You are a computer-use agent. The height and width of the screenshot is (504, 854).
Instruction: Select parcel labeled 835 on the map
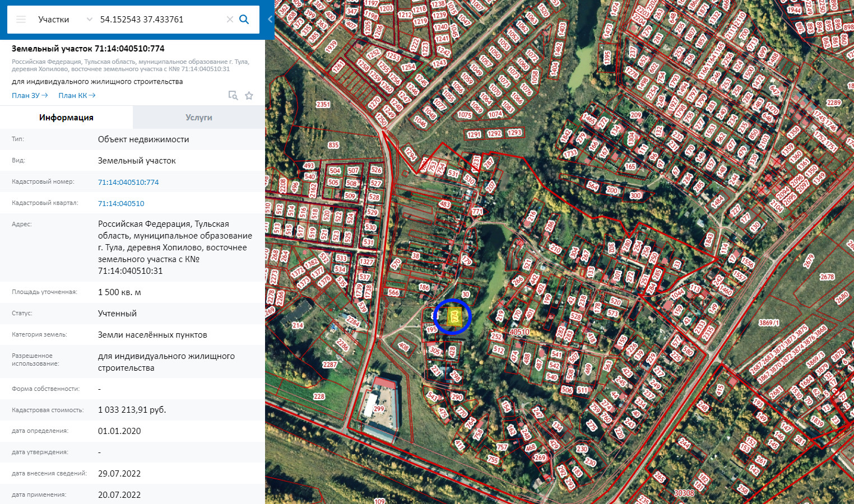tap(333, 146)
